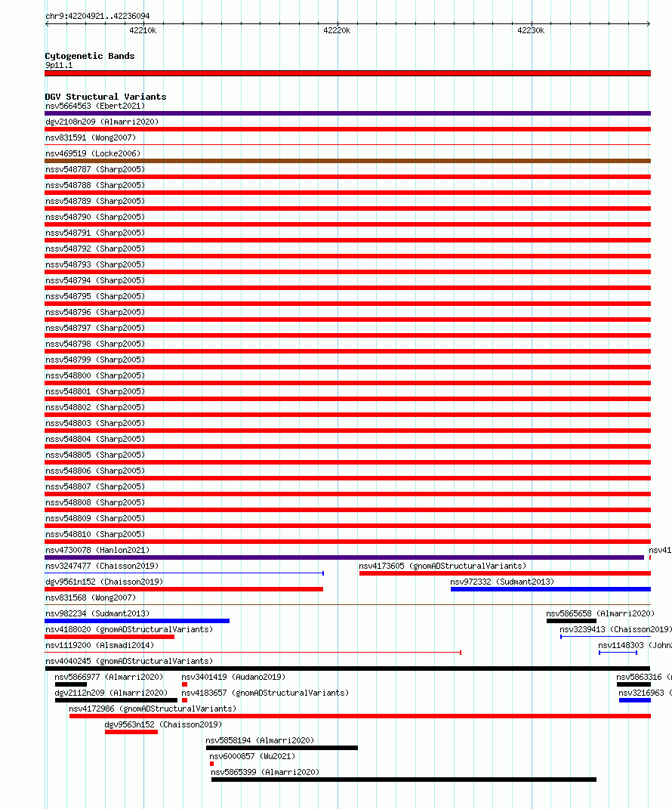Select the black nsv4040245 bar
Viewport: 672px width, 809px height.
347,669
